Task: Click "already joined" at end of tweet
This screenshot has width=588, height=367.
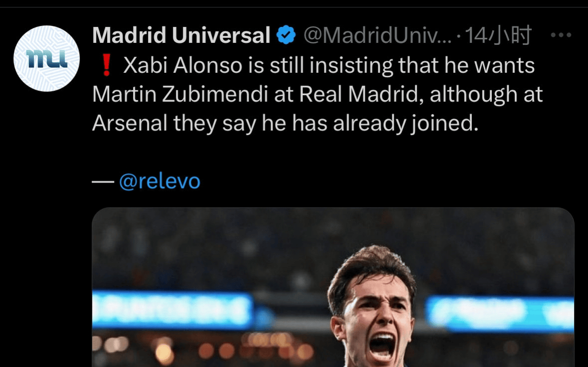Action: pyautogui.click(x=404, y=124)
